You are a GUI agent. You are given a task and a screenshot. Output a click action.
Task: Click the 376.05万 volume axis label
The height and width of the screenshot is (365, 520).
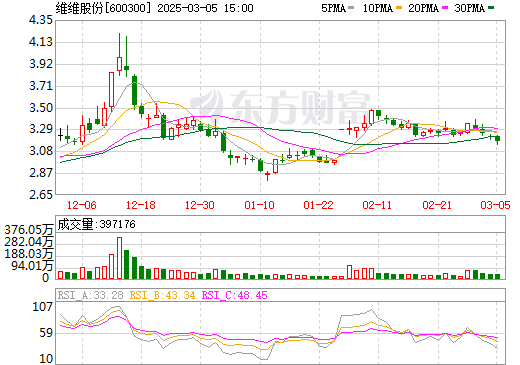29,230
